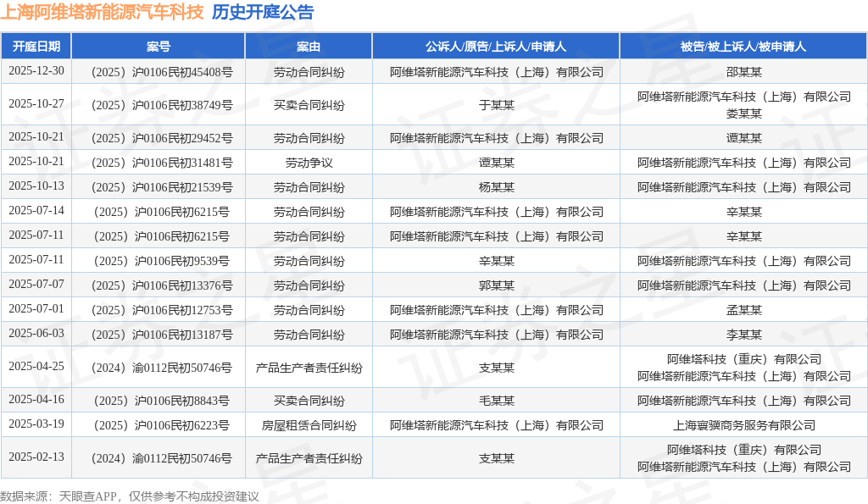Select case number (2025)沪0106民初9539号
Viewport: 868px width, 504px height.
tap(162, 261)
